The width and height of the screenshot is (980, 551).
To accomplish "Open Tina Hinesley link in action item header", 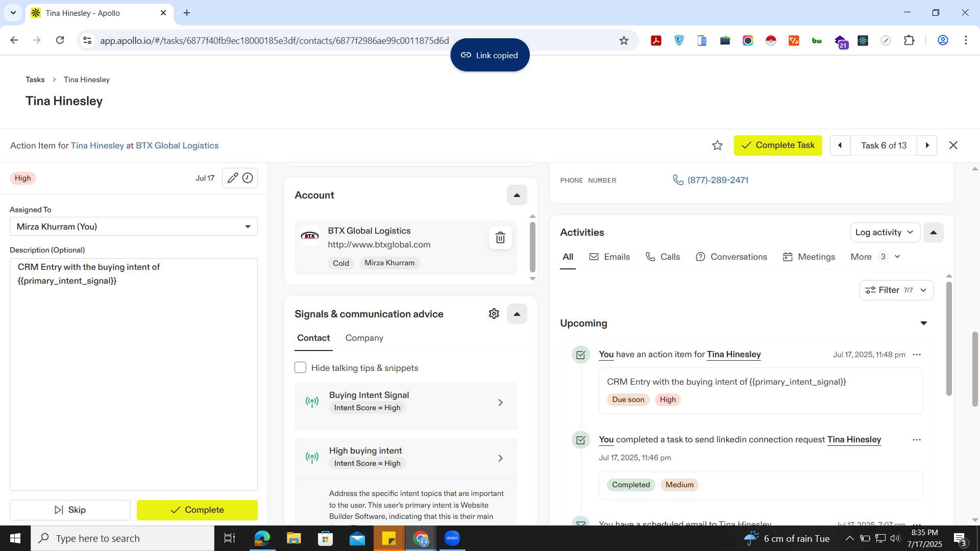I will coord(97,146).
